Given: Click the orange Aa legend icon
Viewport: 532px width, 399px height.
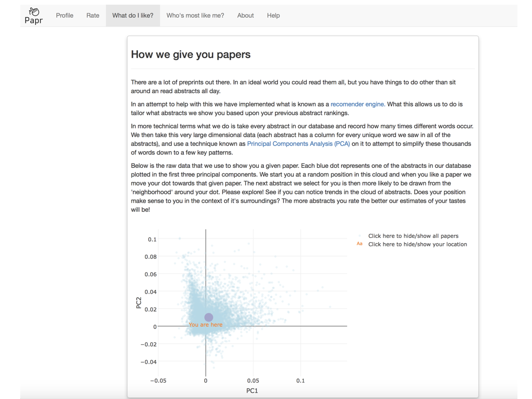Looking at the screenshot, I should (x=360, y=244).
